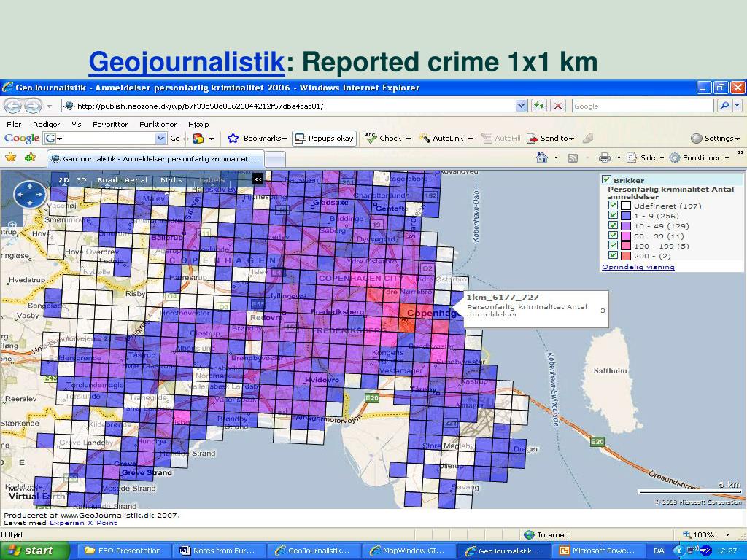Viewport: 747px width, 560px height.
Task: Click the Print icon
Action: [x=605, y=157]
